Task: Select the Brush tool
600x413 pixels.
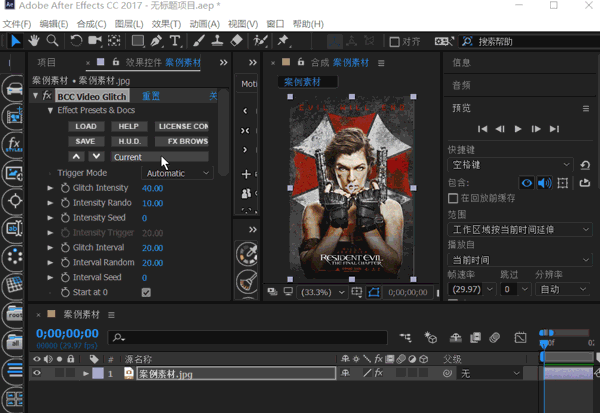Action: [x=199, y=41]
